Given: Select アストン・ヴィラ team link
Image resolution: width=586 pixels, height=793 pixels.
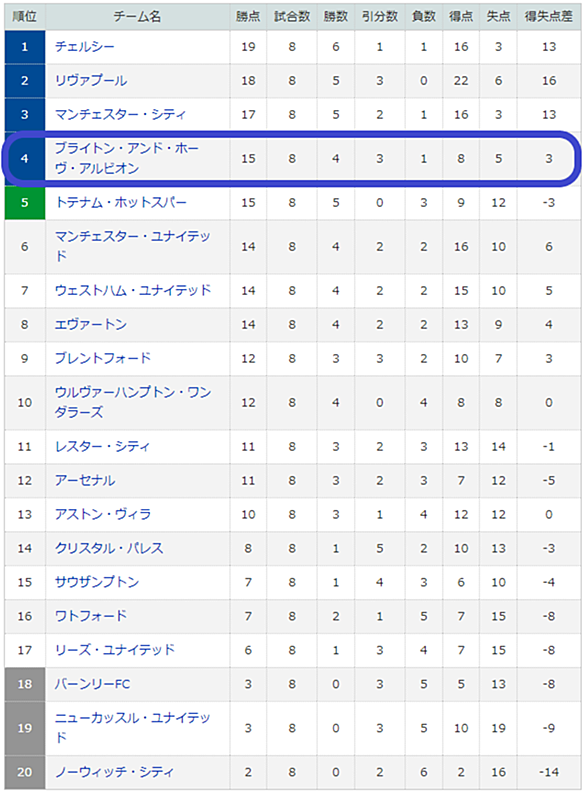Looking at the screenshot, I should (x=103, y=514).
